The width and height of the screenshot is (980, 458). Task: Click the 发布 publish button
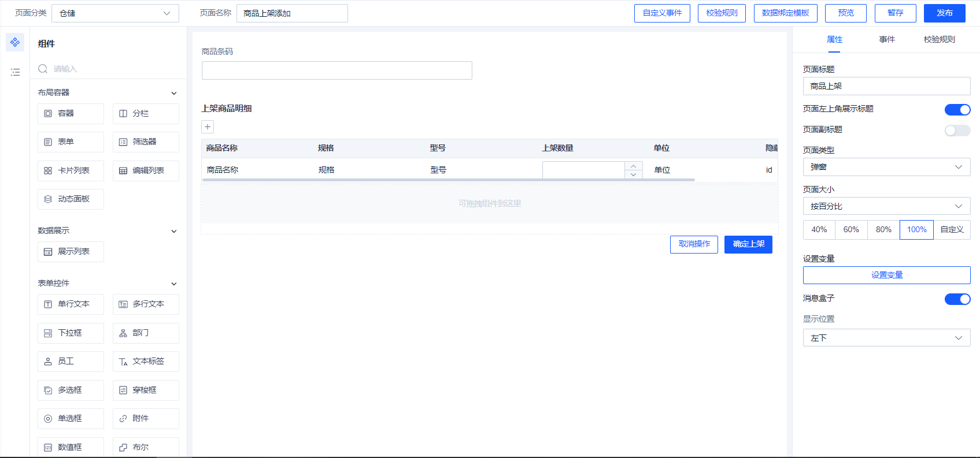tap(945, 13)
